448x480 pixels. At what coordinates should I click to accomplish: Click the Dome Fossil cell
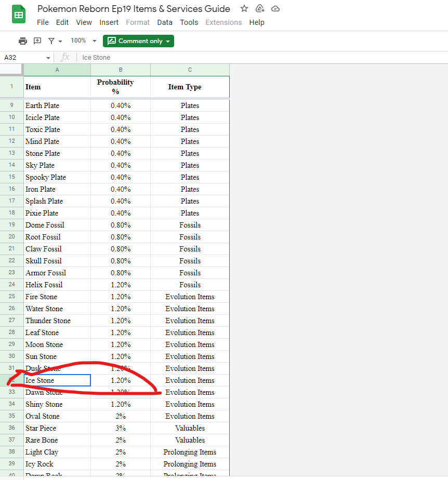[x=57, y=225]
